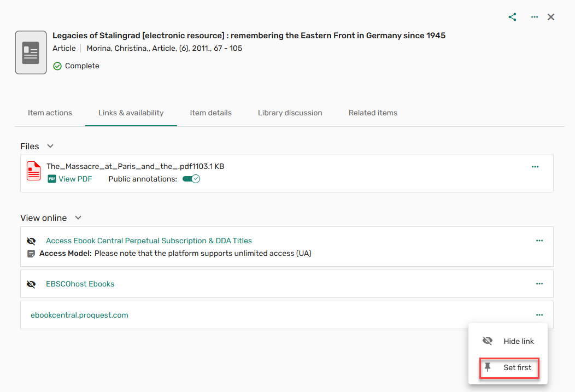The height and width of the screenshot is (392, 575).
Task: Click the red PDF file icon
Action: click(34, 171)
